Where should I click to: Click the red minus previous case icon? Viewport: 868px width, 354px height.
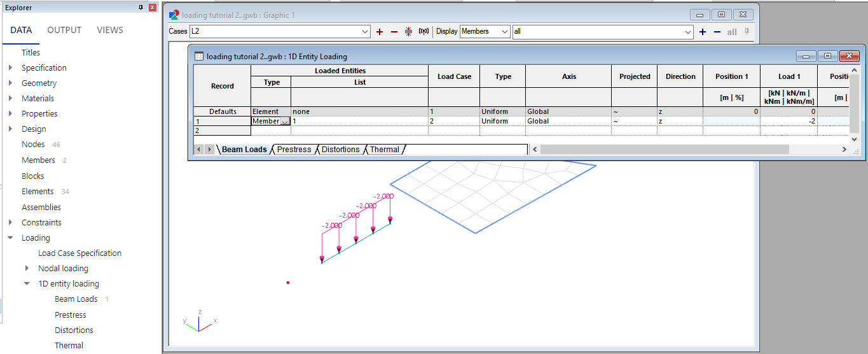tap(394, 31)
